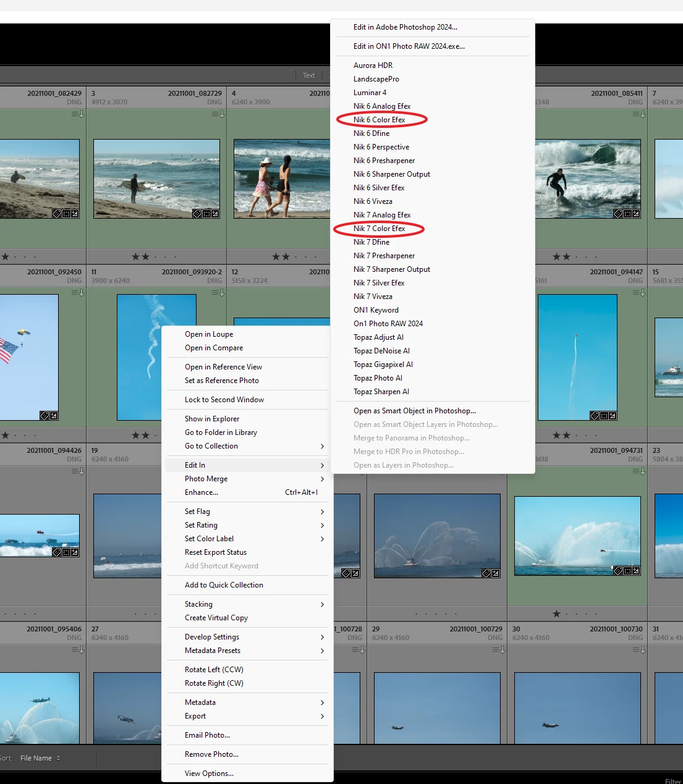Click unsaved metadata icon in cell 20211001_100730
The height and width of the screenshot is (784, 683).
pos(638,650)
